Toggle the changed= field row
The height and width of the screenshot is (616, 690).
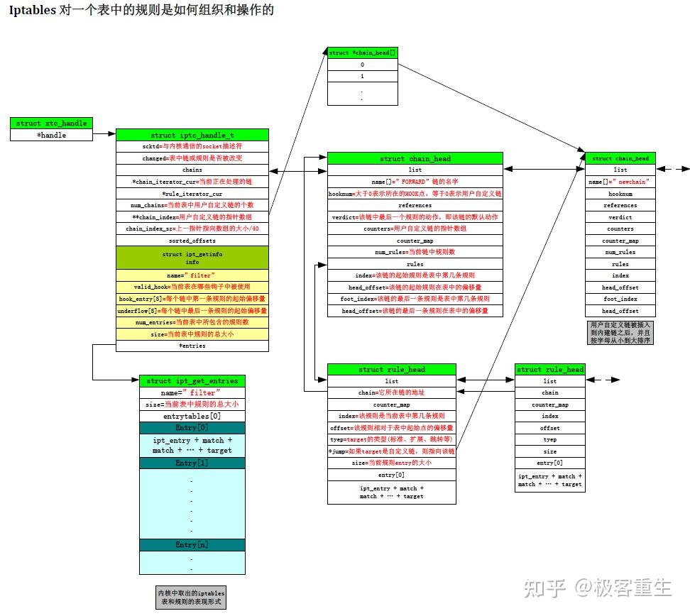click(x=192, y=158)
